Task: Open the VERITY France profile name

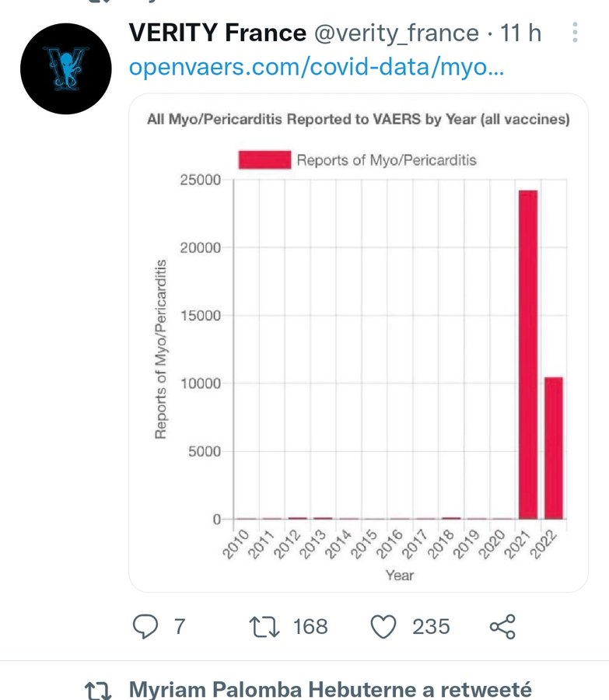Action: coord(218,33)
